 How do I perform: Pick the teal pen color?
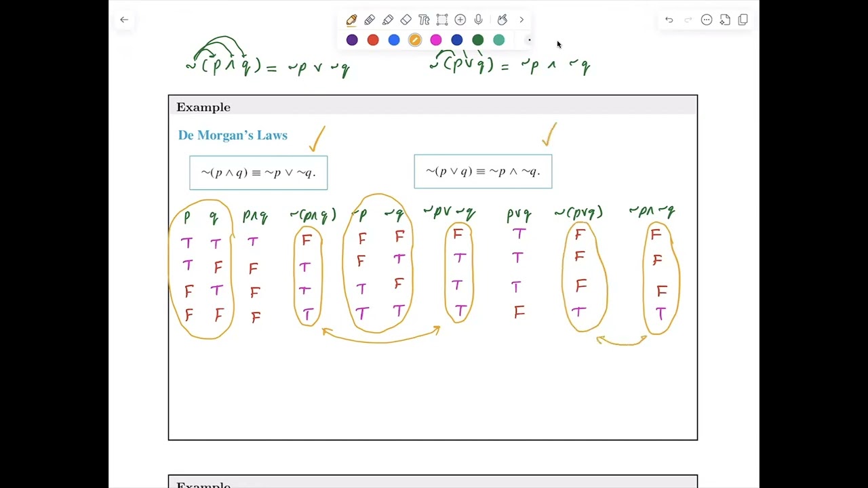(499, 40)
